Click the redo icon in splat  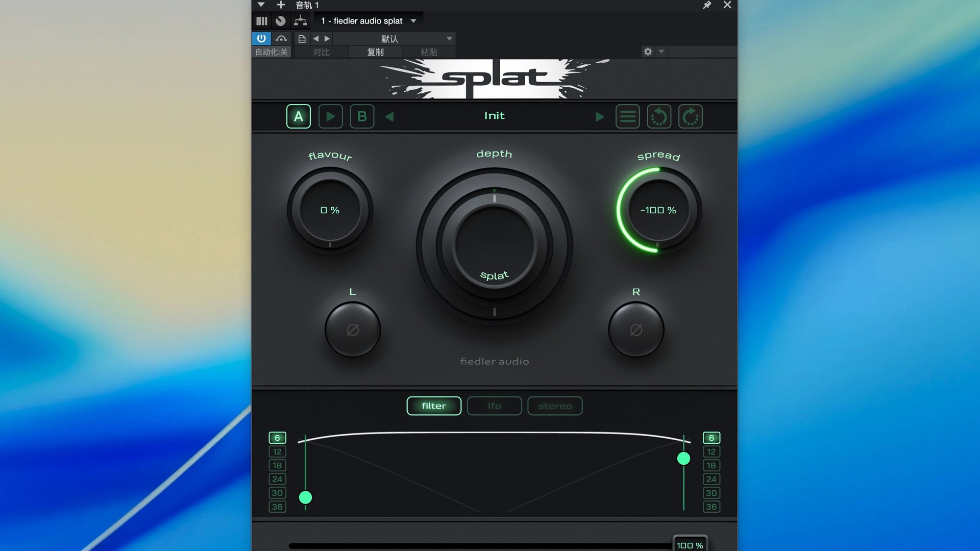691,116
